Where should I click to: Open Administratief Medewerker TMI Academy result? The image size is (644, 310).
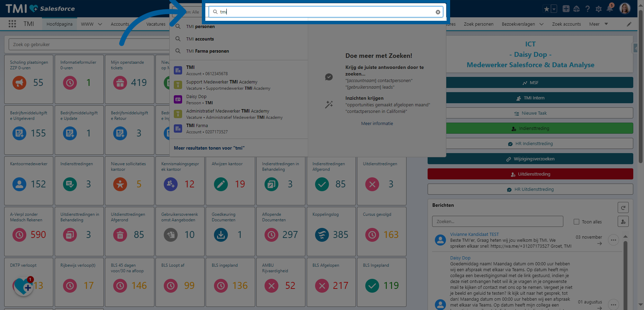click(239, 114)
